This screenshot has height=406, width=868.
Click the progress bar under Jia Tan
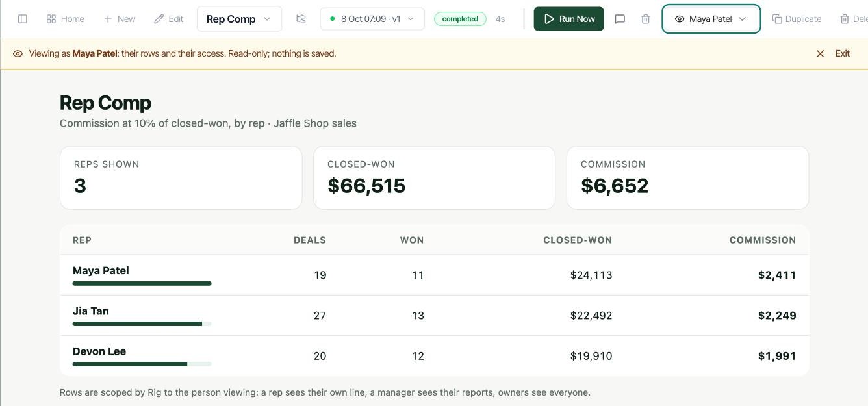tap(142, 324)
